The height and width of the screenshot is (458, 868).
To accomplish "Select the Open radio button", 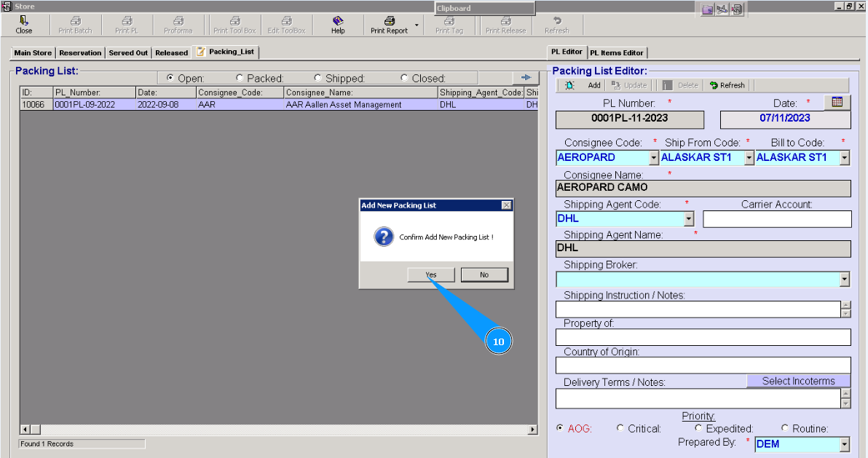I will pyautogui.click(x=170, y=77).
